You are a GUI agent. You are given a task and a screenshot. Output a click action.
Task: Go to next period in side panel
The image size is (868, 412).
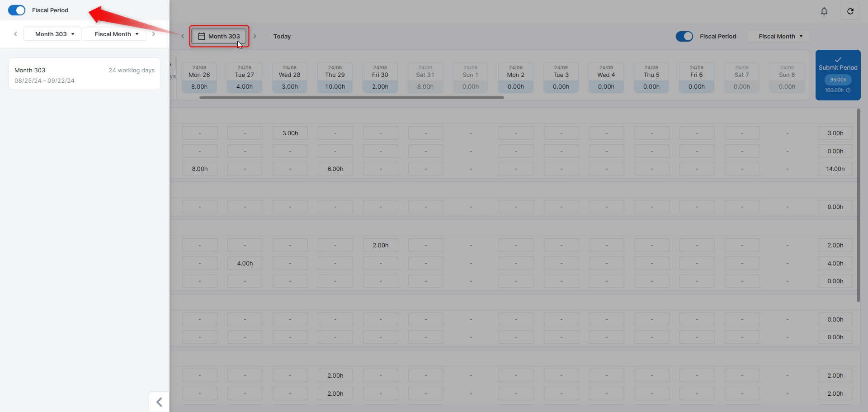[154, 34]
